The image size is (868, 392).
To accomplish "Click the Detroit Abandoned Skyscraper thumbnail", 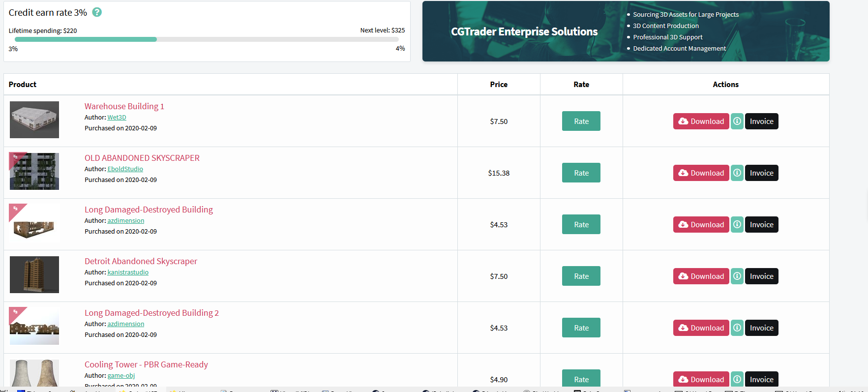I will (x=34, y=274).
